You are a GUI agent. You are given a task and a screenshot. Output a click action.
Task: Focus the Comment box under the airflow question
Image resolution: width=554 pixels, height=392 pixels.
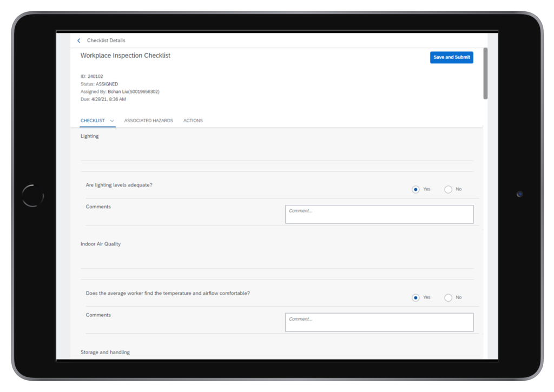(x=379, y=322)
